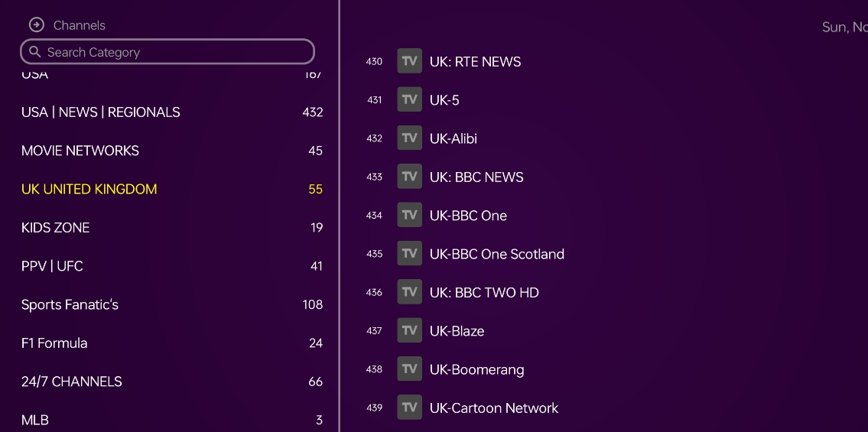868x432 pixels.
Task: Select the F1 Formula category
Action: coord(54,343)
